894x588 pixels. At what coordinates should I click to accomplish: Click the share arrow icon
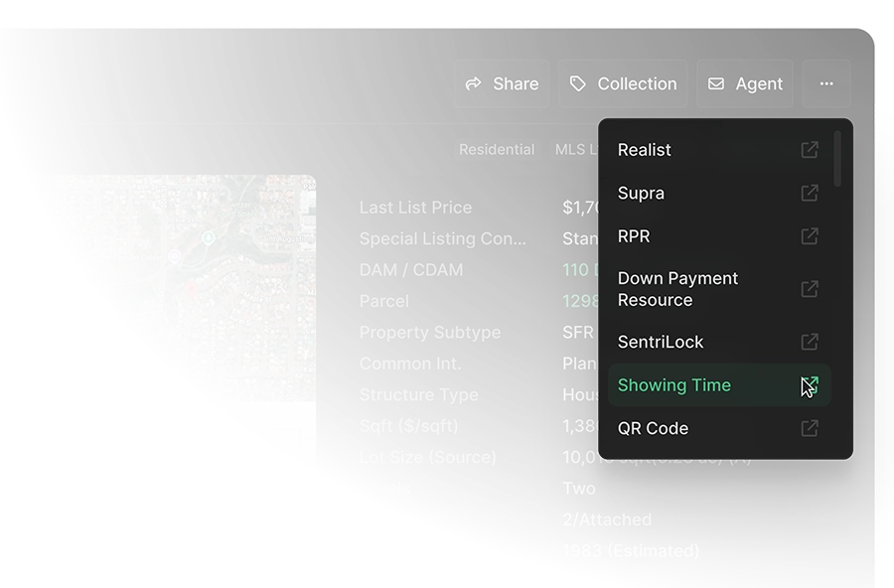[x=473, y=83]
